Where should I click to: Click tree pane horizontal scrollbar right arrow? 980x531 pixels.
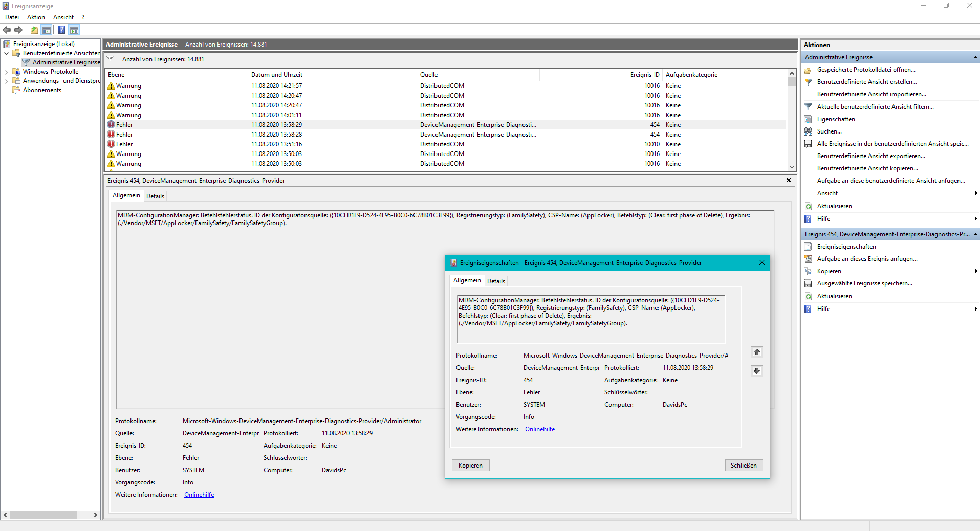tap(95, 515)
